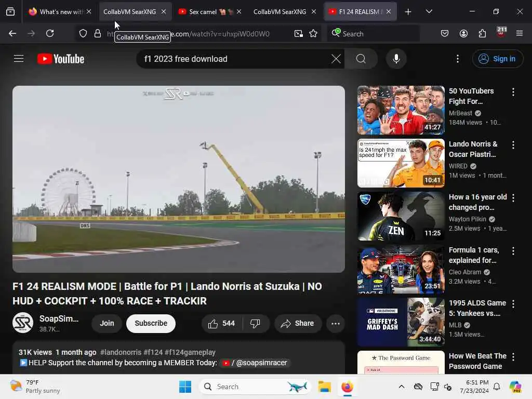Click the Windows taskbar Search box
The image size is (532, 399).
click(x=255, y=387)
